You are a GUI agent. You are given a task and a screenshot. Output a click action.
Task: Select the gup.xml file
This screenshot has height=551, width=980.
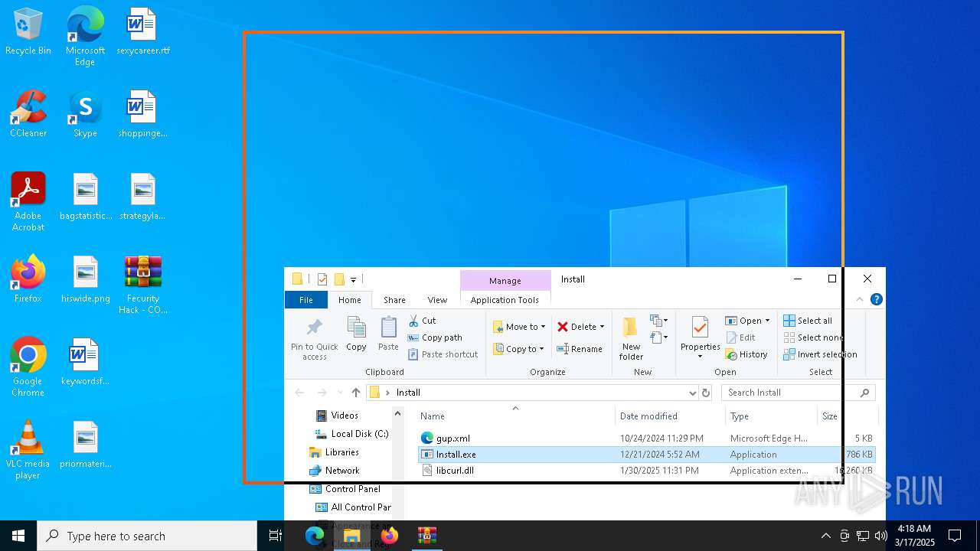tap(453, 439)
